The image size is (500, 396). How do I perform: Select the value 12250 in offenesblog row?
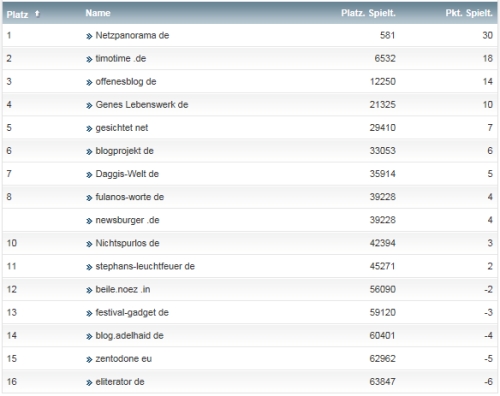[383, 82]
